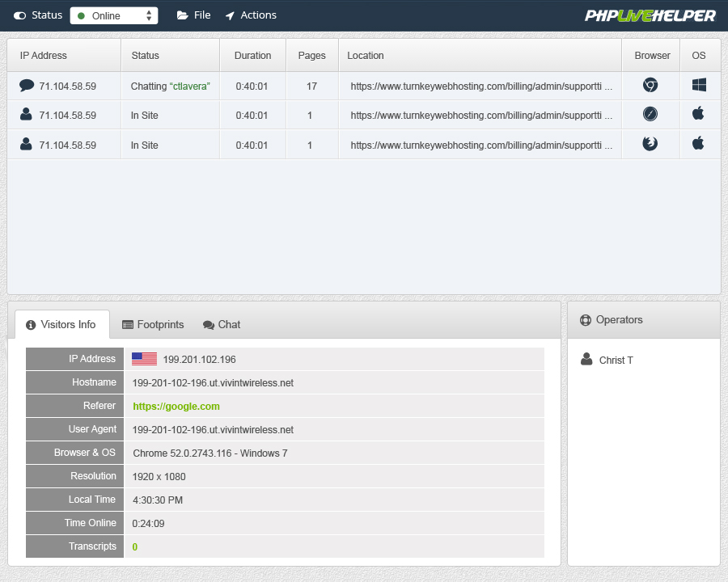This screenshot has height=582, width=728.
Task: Click the Apple OS icon in third row
Action: click(x=699, y=144)
